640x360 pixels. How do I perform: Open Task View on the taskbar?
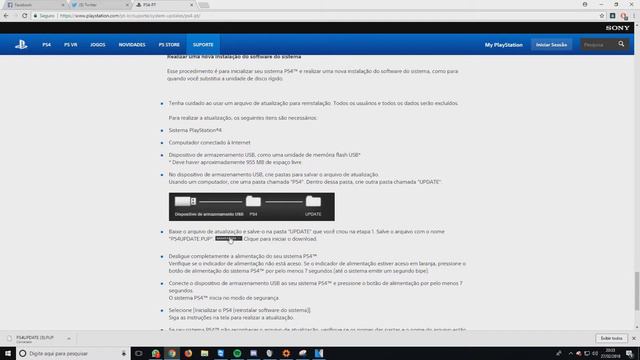pos(139,353)
